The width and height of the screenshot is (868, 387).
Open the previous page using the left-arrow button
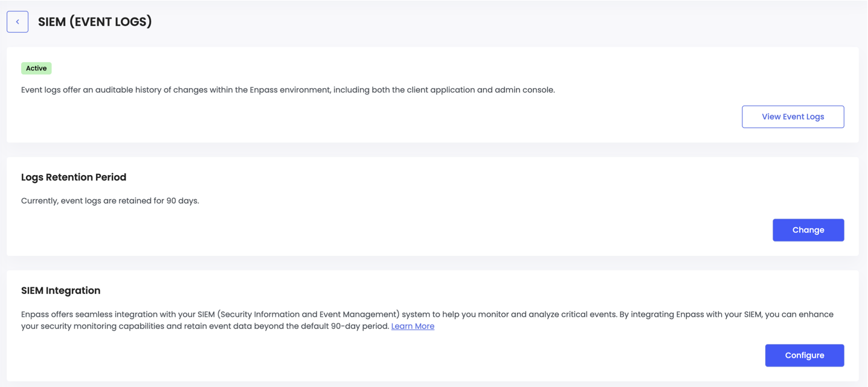(18, 21)
